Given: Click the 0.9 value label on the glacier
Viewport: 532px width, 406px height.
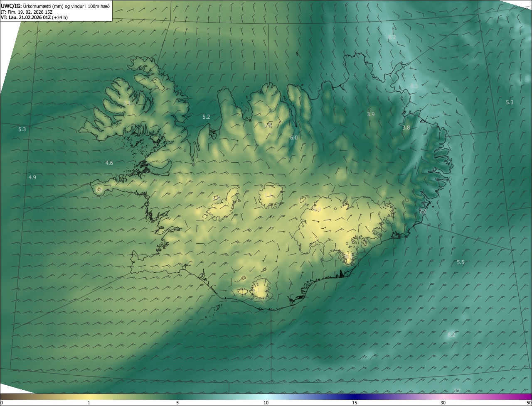Looking at the screenshot, I should 318,210.
